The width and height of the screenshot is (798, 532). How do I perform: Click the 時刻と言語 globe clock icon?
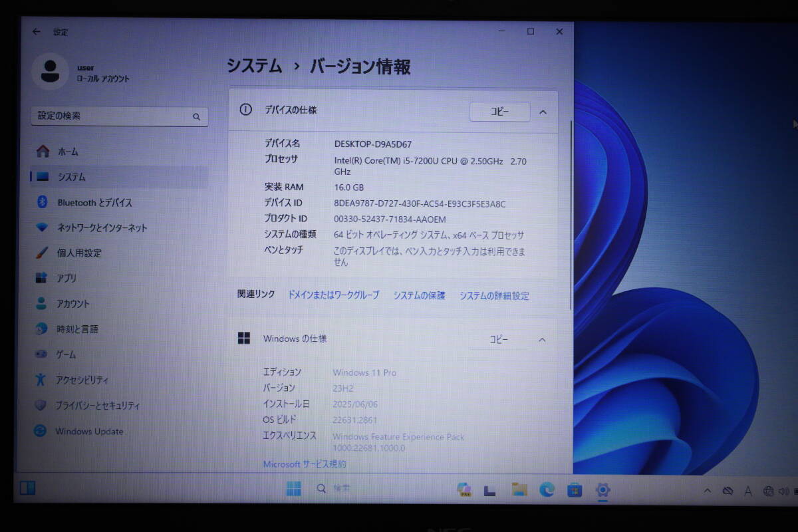click(x=42, y=329)
